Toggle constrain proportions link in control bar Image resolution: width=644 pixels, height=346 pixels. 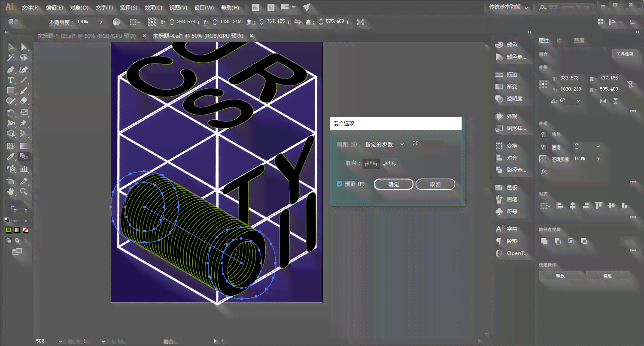[297, 21]
